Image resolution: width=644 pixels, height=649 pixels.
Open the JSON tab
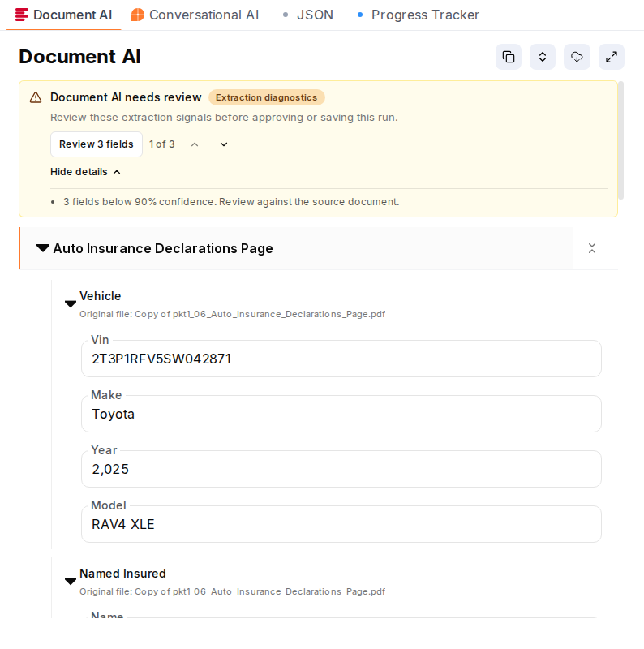(308, 15)
